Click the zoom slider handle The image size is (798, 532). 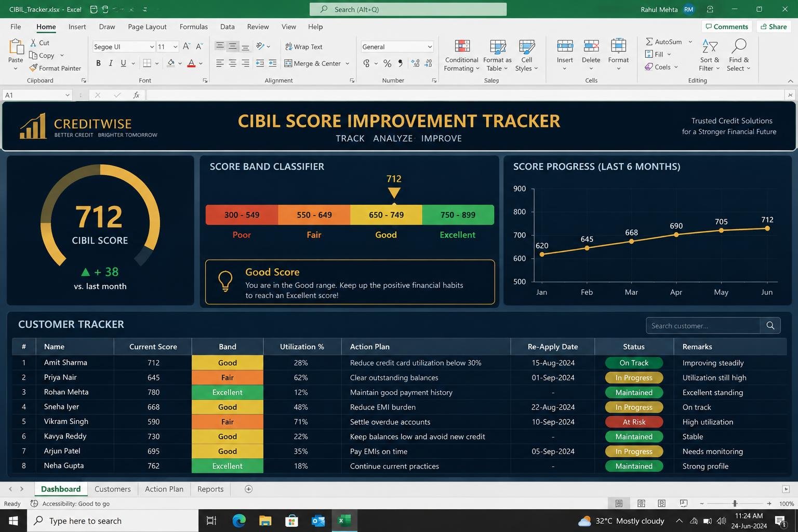735,503
